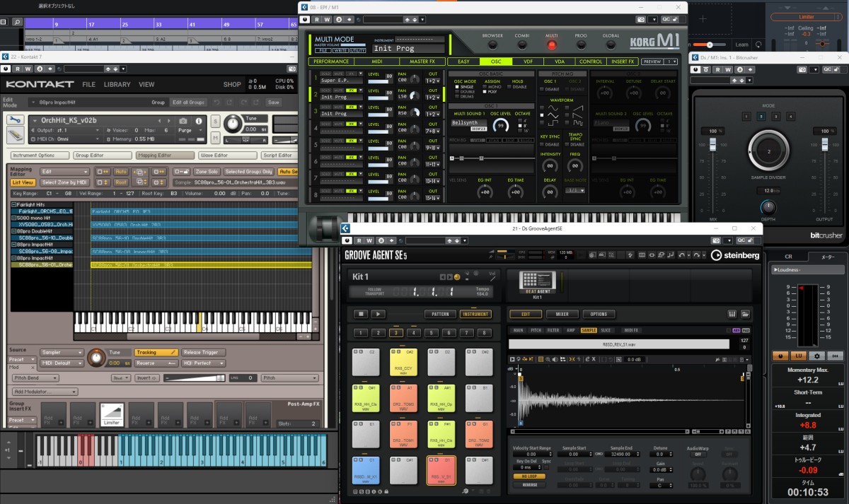849x504 pixels.
Task: Click Save in Kontakt edit mode bar
Action: (x=273, y=102)
